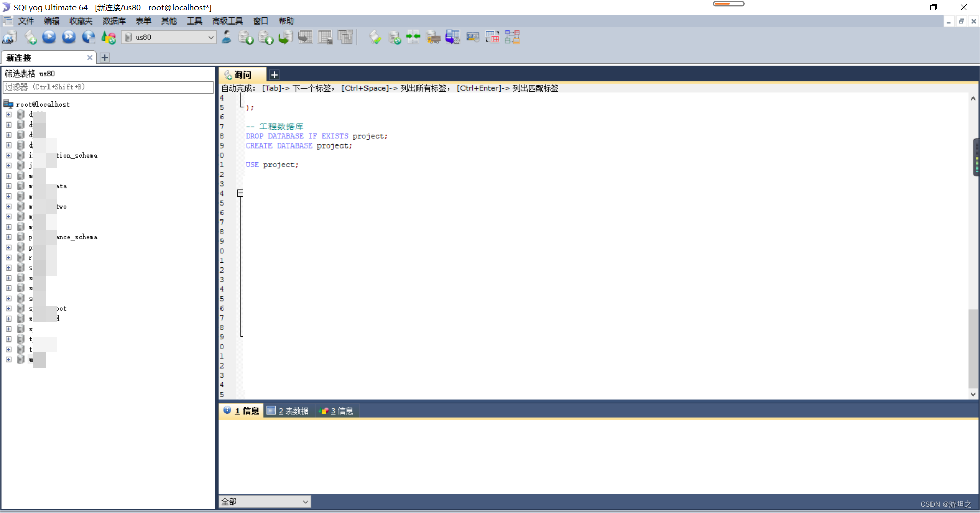The width and height of the screenshot is (980, 513).
Task: Click the opposing green arrows compare icon
Action: [413, 37]
